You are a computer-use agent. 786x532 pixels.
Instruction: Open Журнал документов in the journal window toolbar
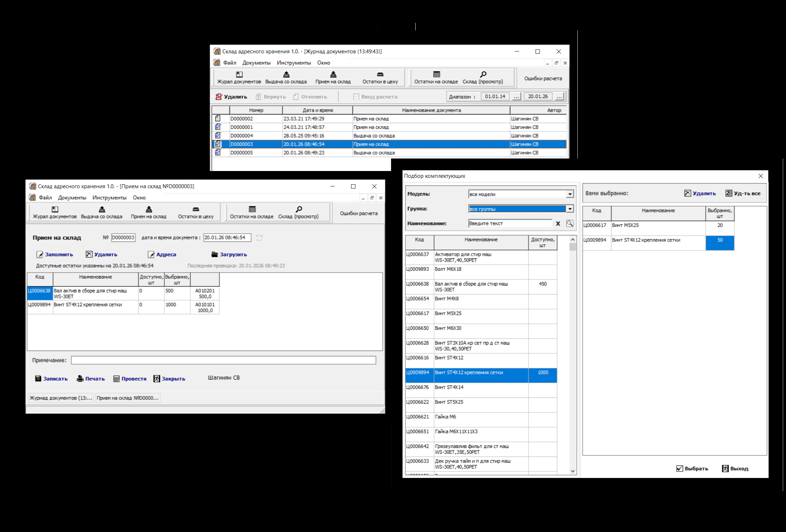tap(239, 78)
